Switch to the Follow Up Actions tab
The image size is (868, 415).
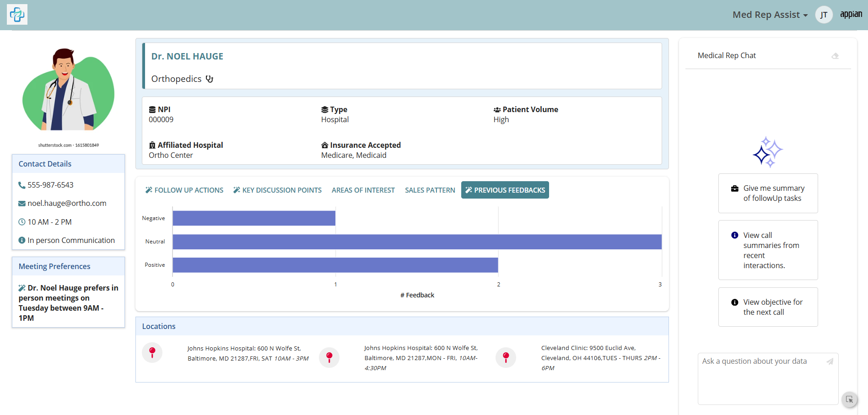pos(184,190)
